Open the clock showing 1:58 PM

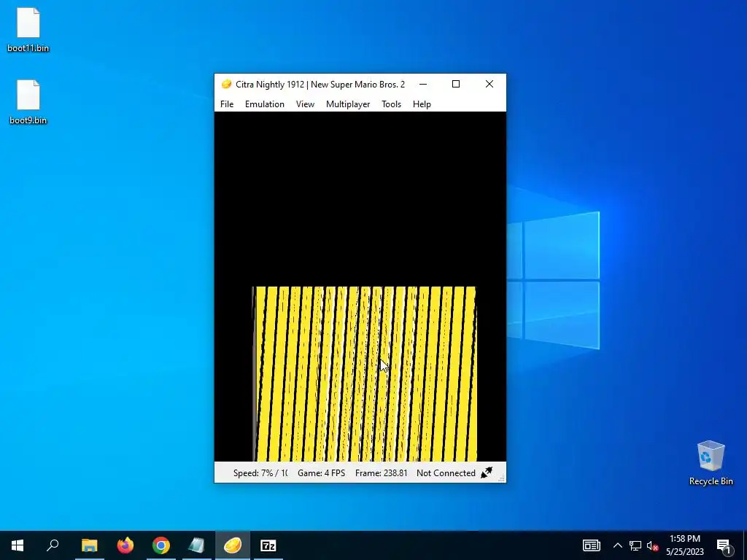(x=684, y=545)
